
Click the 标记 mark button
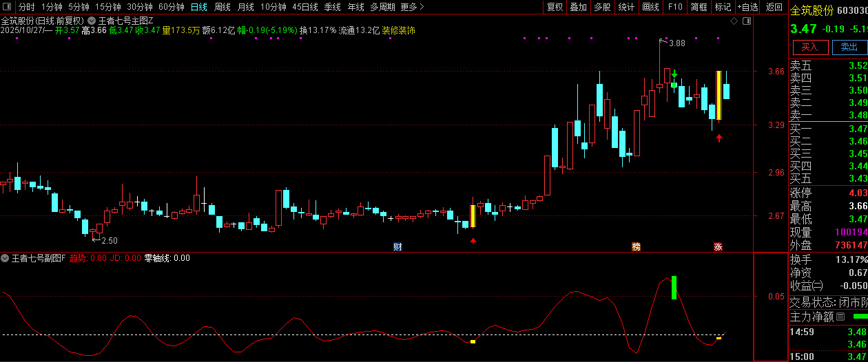coord(723,7)
